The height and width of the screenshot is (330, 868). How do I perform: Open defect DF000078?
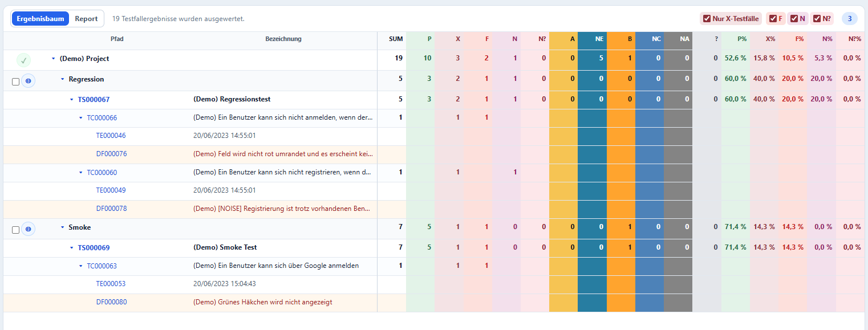[111, 209]
